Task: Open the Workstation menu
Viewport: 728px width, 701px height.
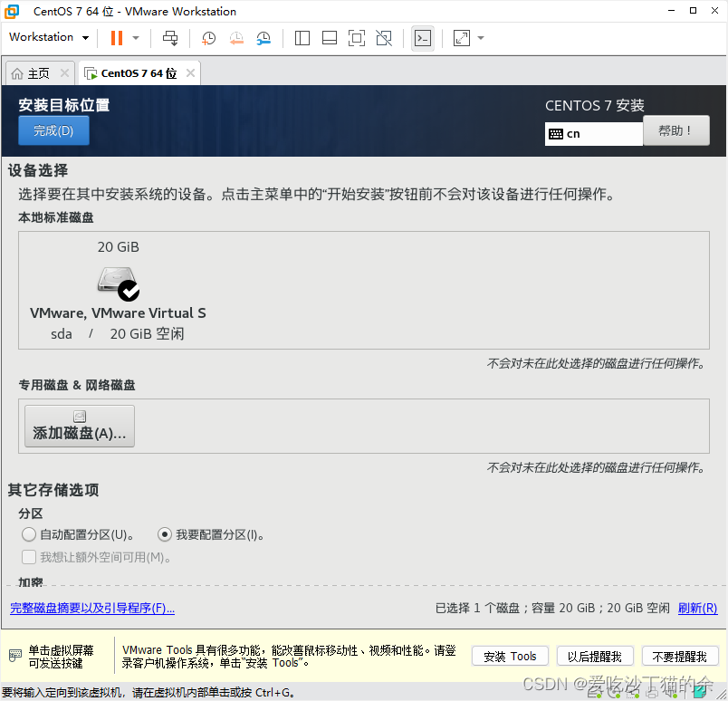Action: [x=49, y=37]
